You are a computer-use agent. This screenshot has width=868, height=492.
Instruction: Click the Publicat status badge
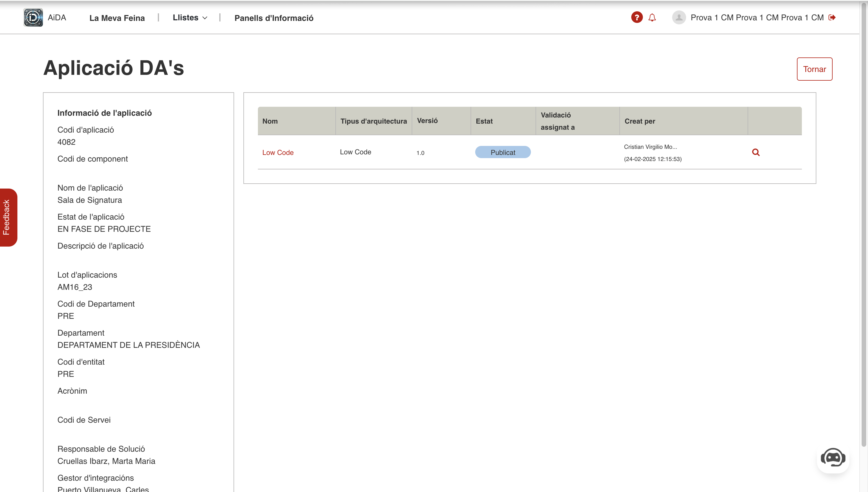(x=502, y=152)
